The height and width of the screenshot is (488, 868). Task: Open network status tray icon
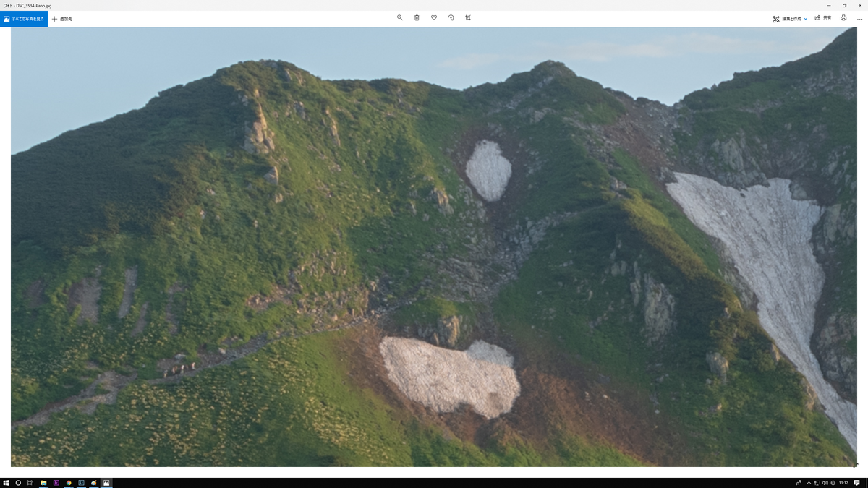pos(817,482)
